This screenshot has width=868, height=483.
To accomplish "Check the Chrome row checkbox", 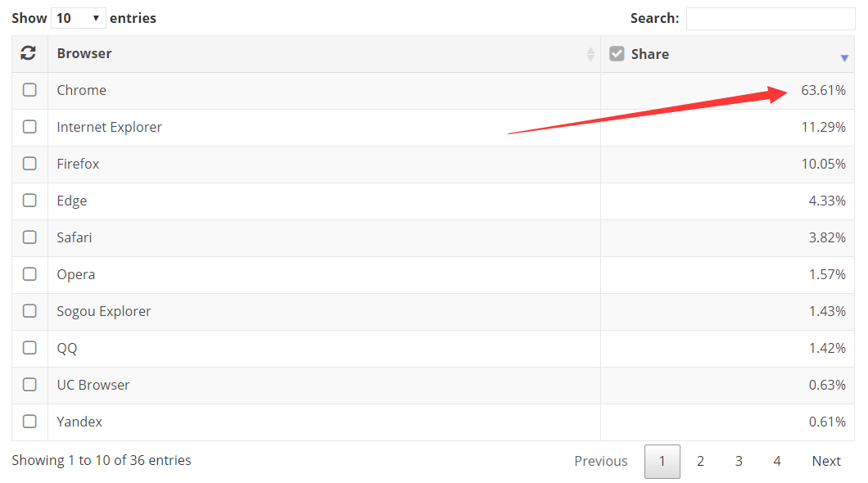I will tap(29, 90).
